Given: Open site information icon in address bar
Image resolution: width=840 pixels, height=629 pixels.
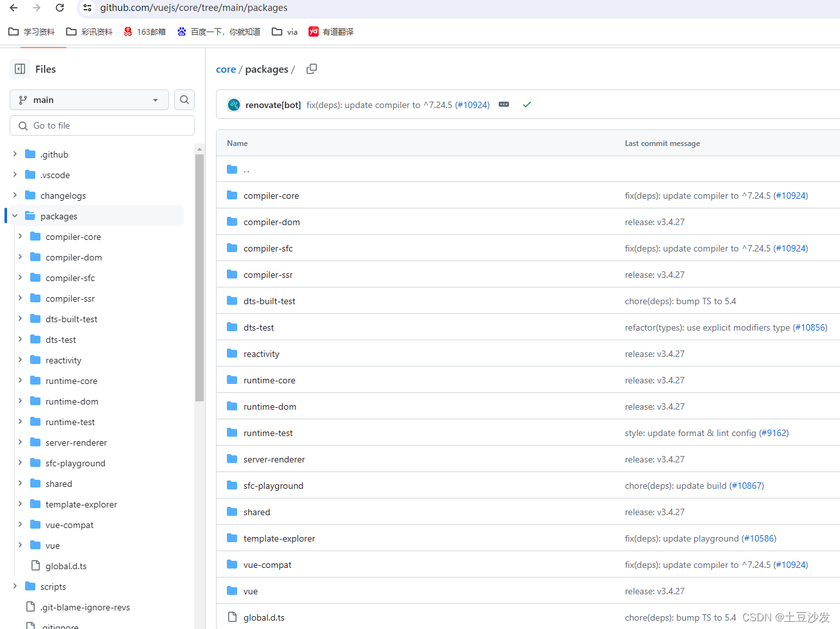Looking at the screenshot, I should 87,8.
